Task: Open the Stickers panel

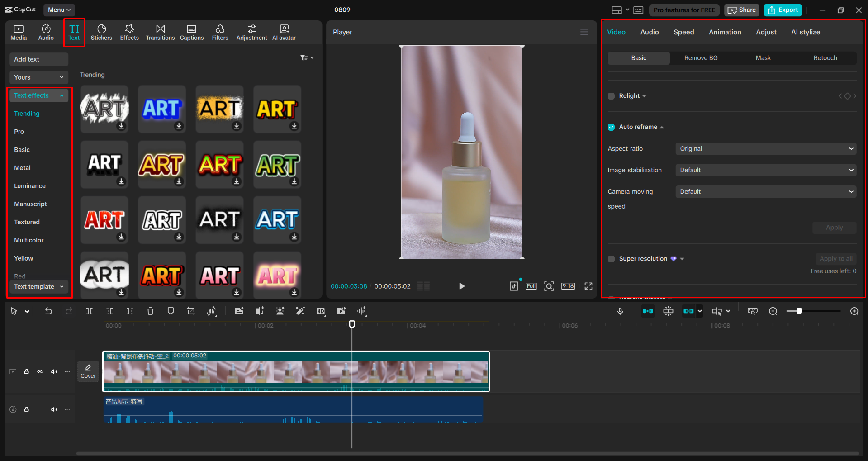Action: (101, 32)
